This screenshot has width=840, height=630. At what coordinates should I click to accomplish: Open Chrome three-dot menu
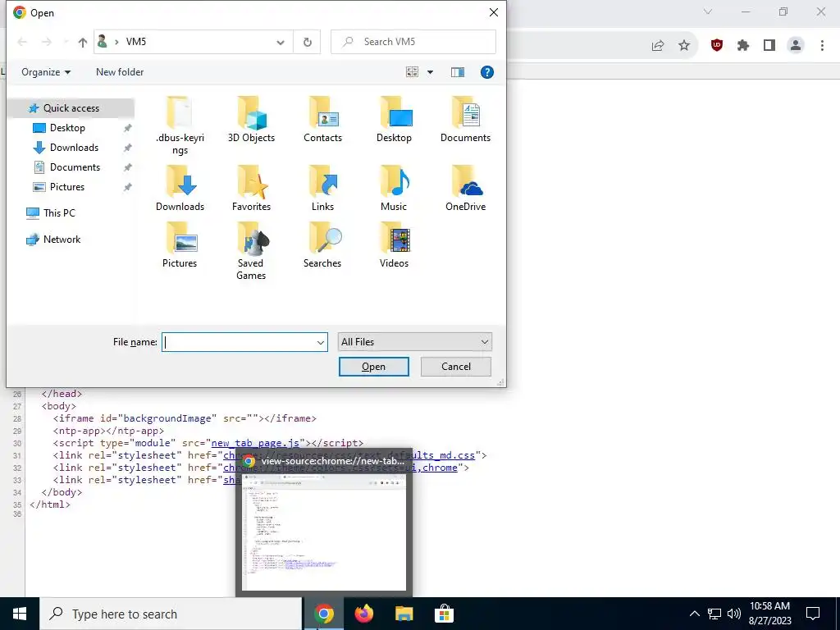point(822,46)
